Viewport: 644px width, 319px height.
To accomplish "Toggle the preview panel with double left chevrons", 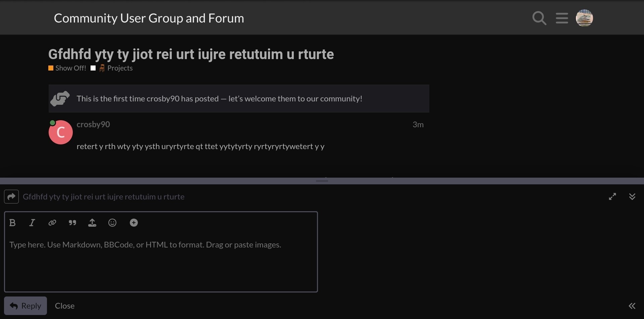I will (632, 306).
